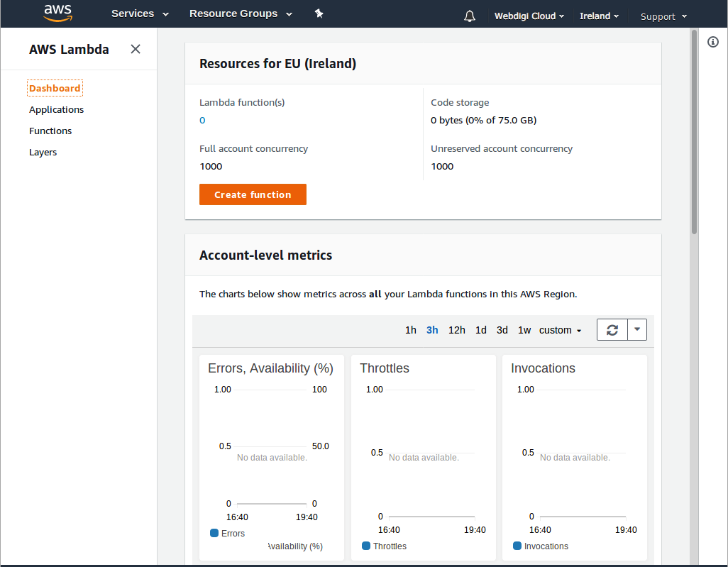Click the AWS Lambda sidebar title
Image resolution: width=728 pixels, height=567 pixels.
[x=69, y=50]
